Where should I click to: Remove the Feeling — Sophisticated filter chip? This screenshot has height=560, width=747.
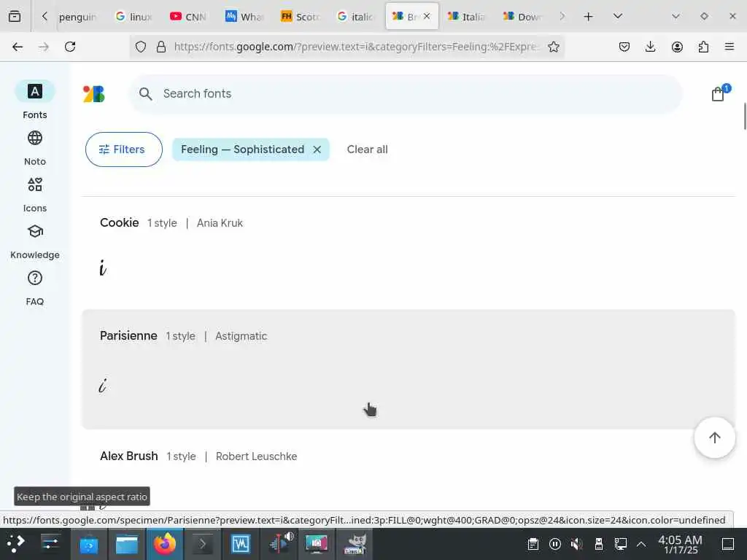point(317,149)
